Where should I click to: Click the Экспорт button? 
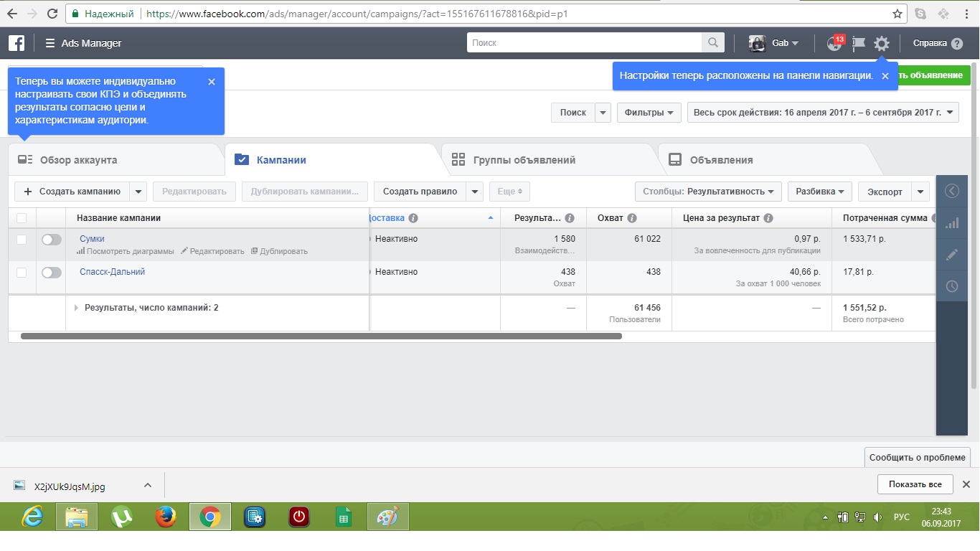[x=885, y=192]
